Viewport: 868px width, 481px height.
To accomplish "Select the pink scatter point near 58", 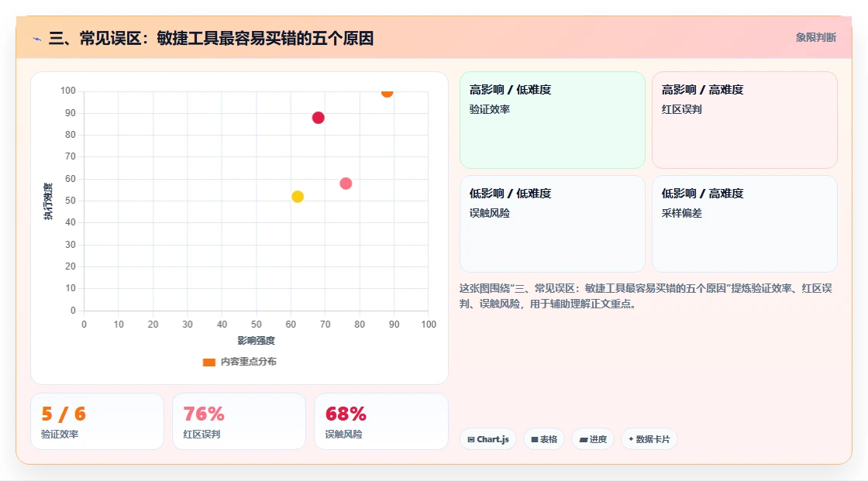I will (346, 184).
